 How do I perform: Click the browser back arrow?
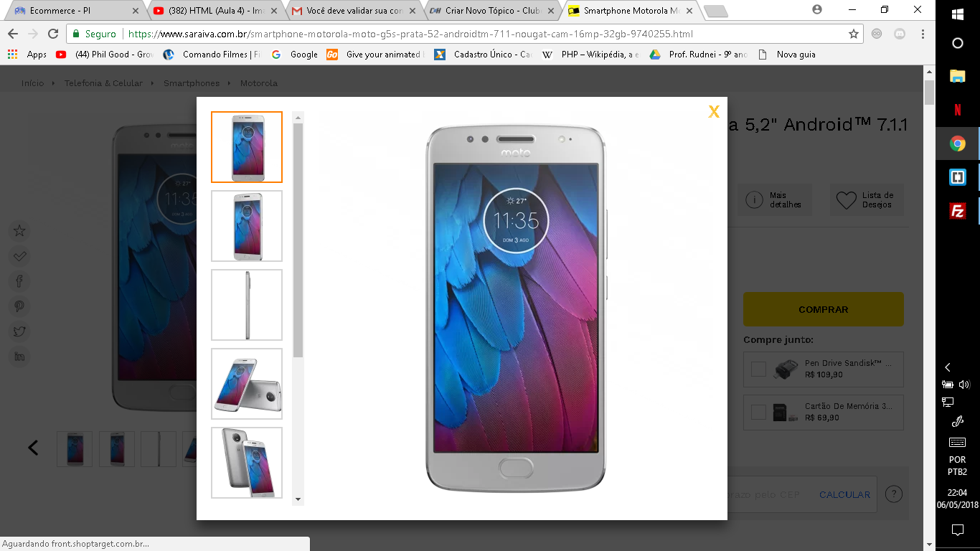tap(14, 34)
